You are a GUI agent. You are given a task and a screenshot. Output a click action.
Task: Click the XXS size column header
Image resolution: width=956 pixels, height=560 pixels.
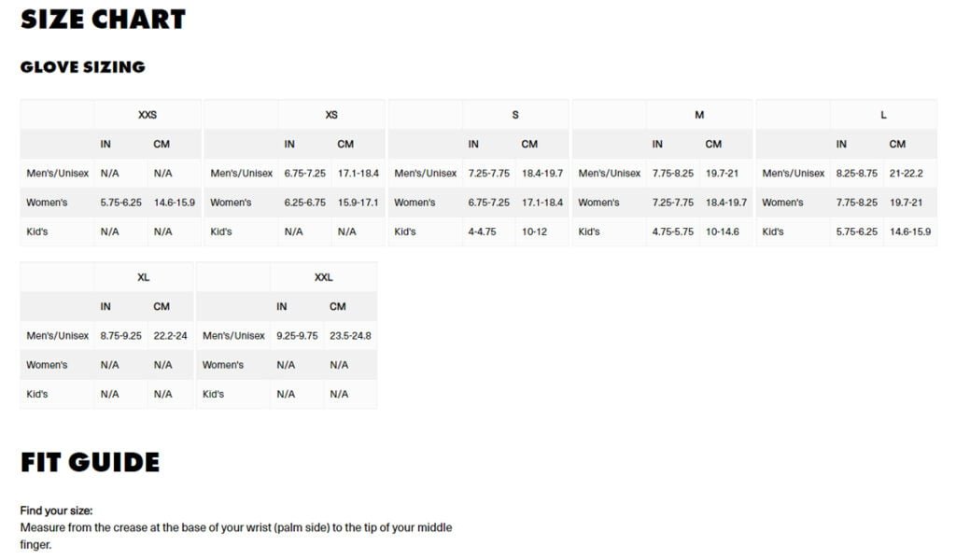pyautogui.click(x=148, y=115)
